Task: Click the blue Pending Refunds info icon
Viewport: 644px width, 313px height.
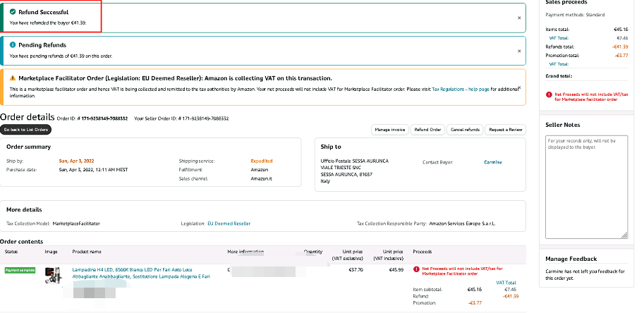Action: coord(13,45)
